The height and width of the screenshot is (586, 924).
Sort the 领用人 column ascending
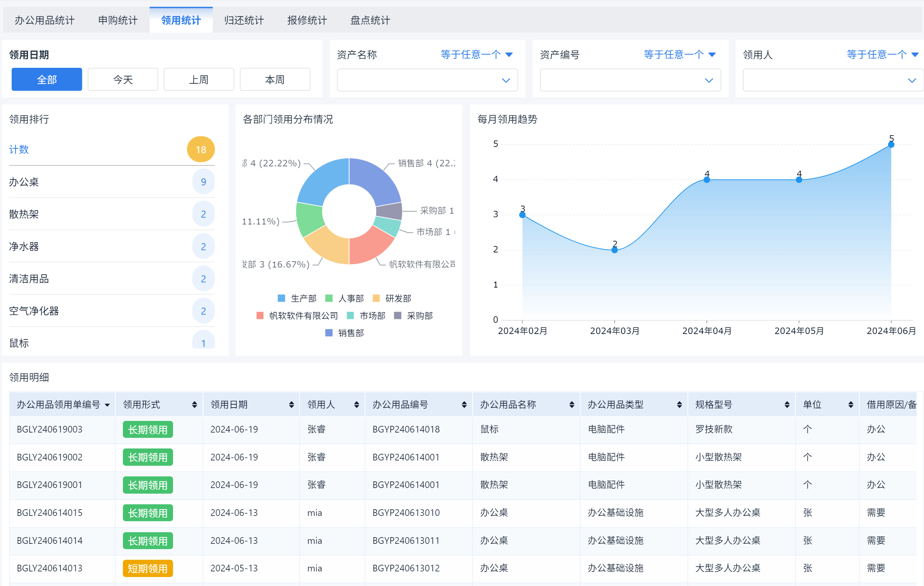(356, 405)
